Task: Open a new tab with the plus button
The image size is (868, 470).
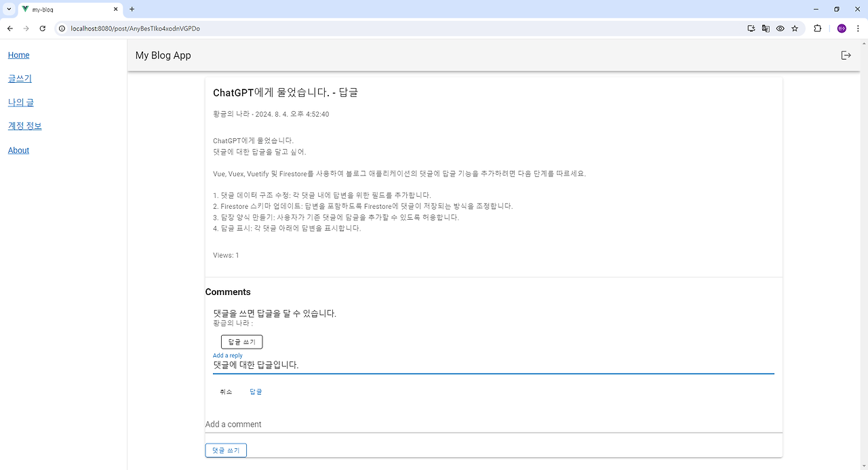Action: (132, 9)
